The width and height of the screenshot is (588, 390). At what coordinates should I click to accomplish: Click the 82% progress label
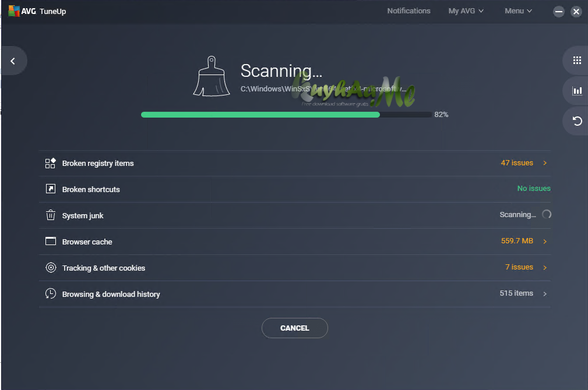(441, 115)
